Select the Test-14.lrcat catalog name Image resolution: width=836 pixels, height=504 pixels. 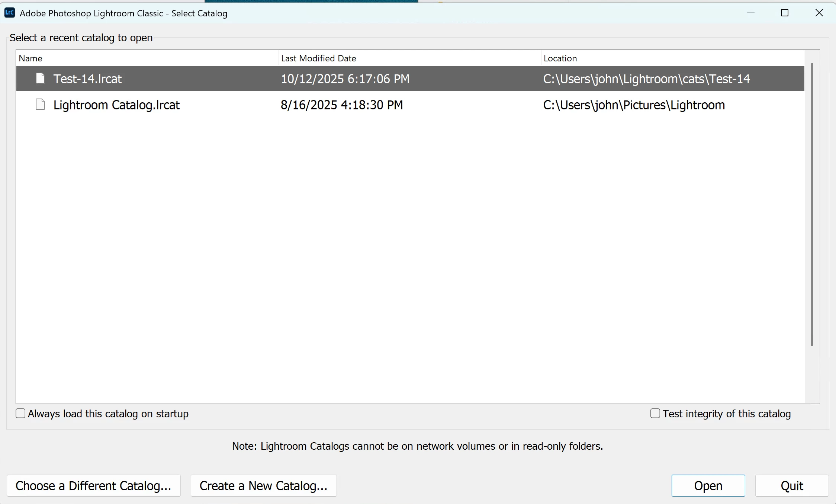coord(87,79)
